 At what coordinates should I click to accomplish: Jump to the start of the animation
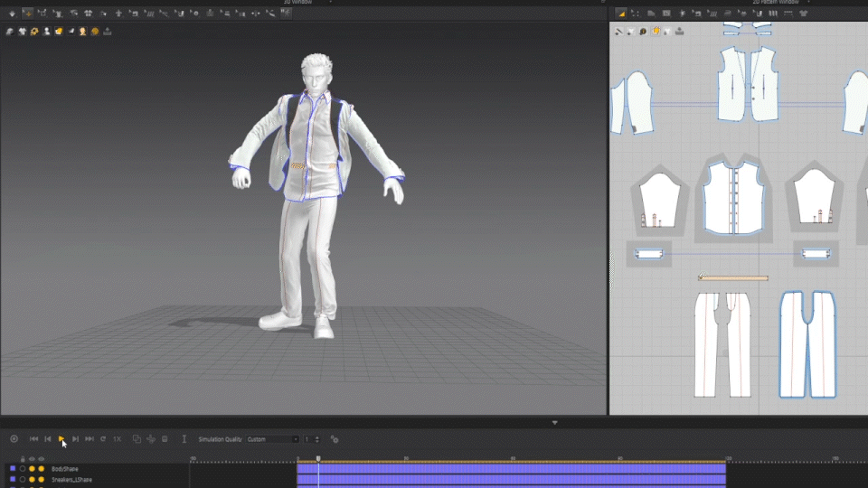coord(33,439)
